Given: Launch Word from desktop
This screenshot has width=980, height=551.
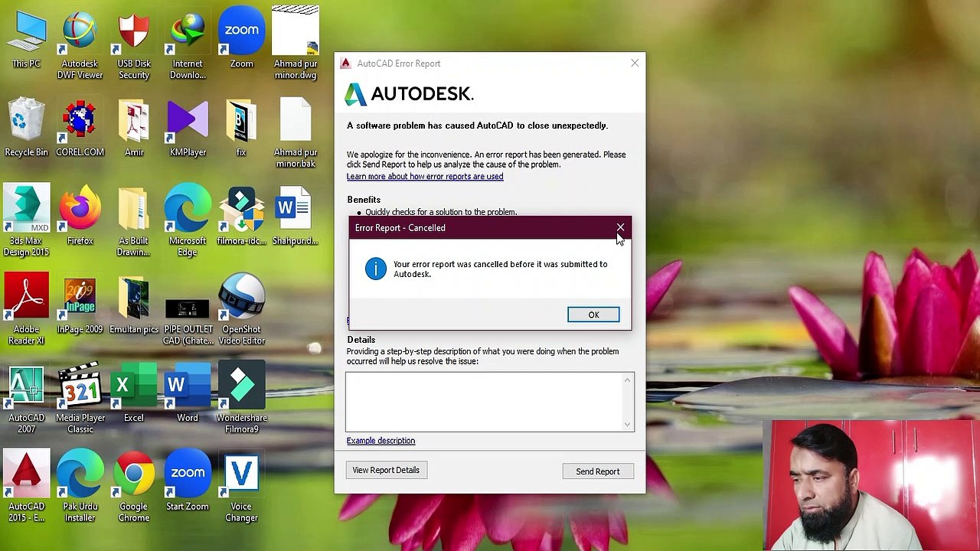Looking at the screenshot, I should (x=188, y=393).
